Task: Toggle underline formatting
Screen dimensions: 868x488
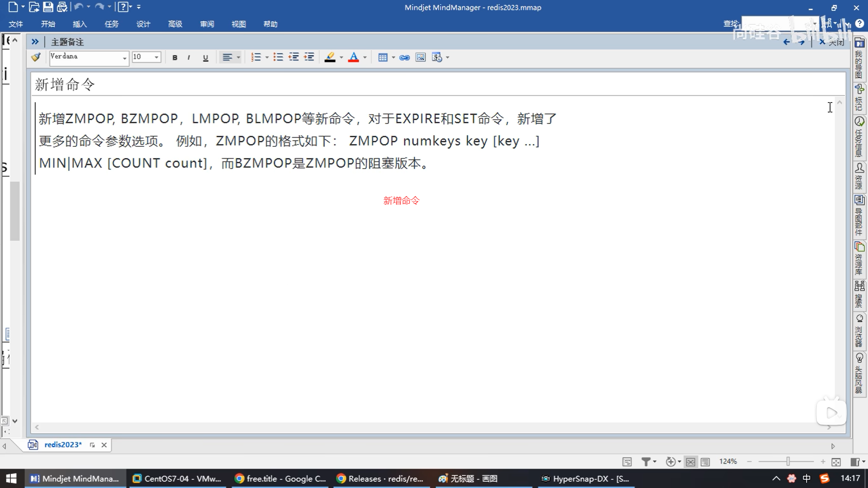Action: (206, 57)
